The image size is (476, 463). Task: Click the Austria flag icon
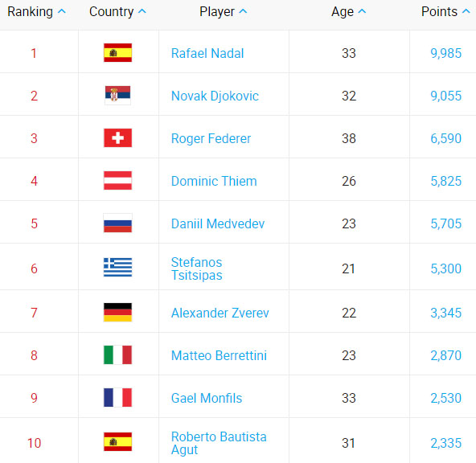click(117, 181)
